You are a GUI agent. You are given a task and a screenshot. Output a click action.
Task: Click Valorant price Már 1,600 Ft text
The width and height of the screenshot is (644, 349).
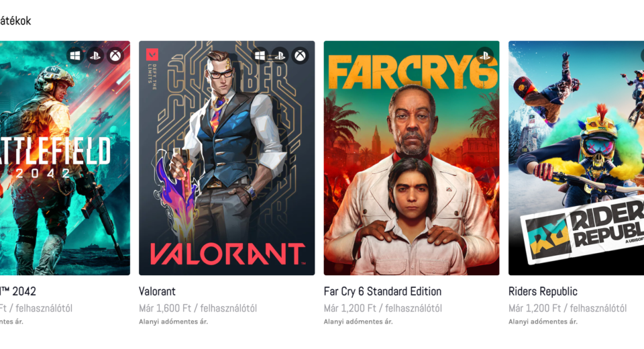coord(165,308)
